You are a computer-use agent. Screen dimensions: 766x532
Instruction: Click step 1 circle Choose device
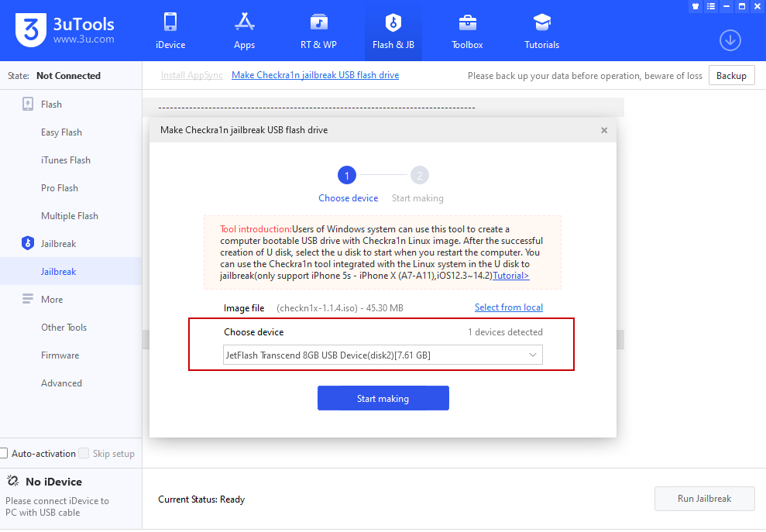[x=347, y=175]
